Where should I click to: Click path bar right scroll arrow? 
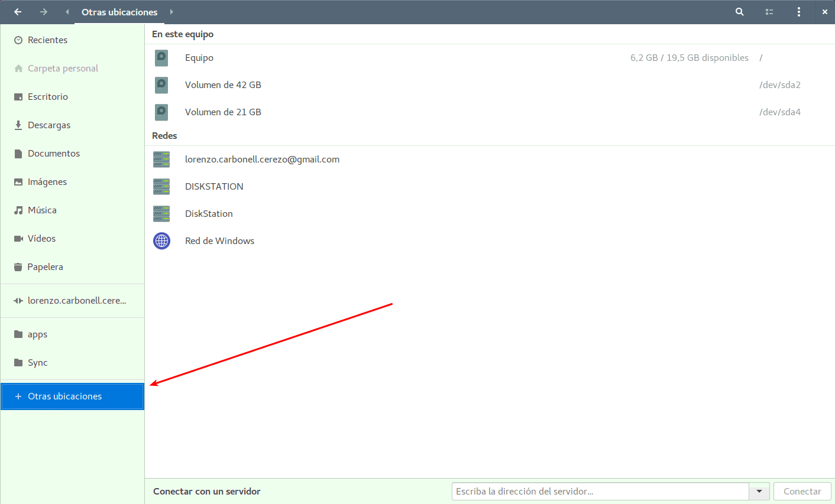tap(171, 12)
